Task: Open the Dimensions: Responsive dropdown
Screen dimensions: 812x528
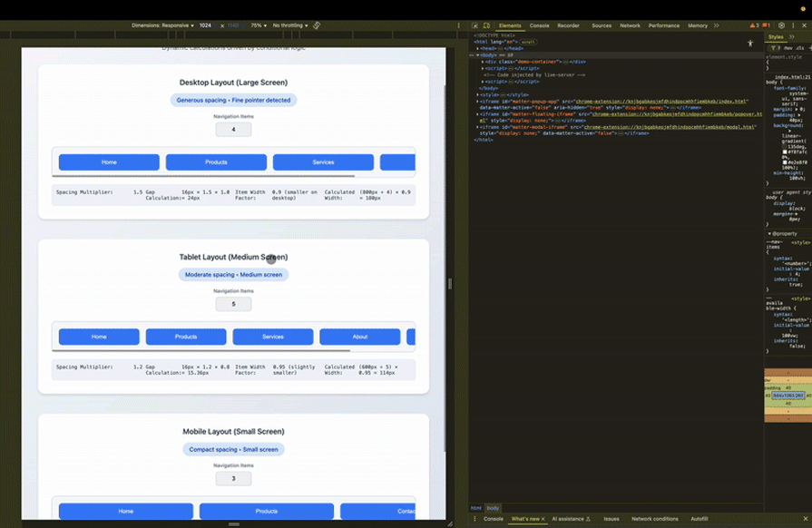Action: coord(162,25)
